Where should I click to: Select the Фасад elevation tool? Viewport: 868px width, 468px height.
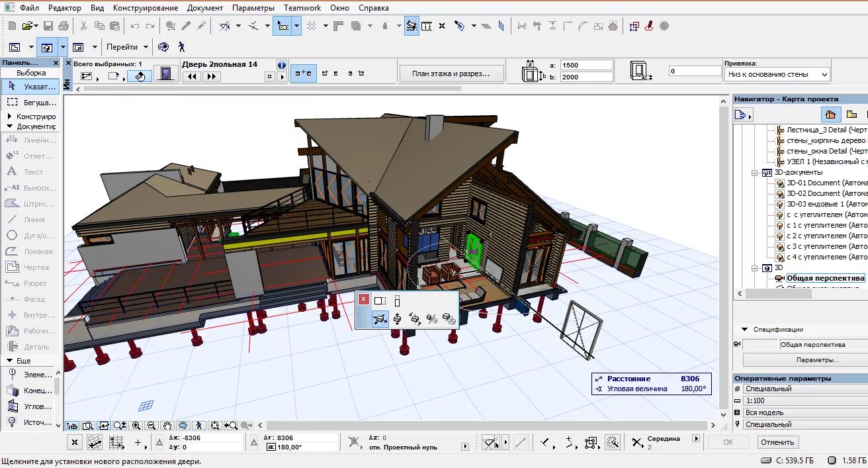(x=30, y=299)
